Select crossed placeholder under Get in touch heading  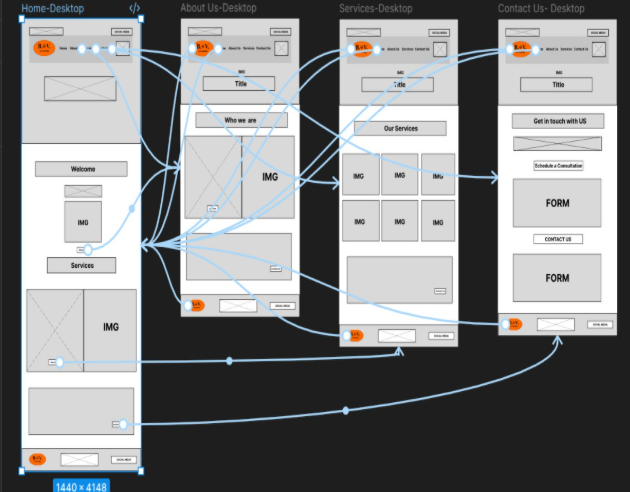[x=557, y=144]
